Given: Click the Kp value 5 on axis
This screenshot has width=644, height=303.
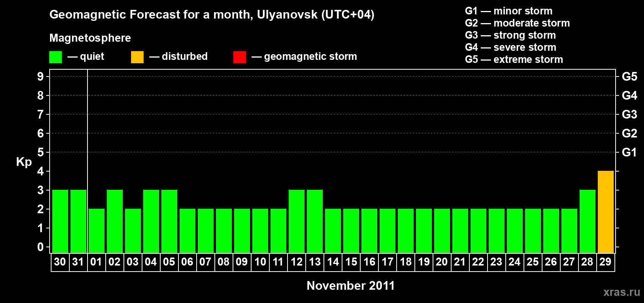Looking at the screenshot, I should tap(41, 152).
